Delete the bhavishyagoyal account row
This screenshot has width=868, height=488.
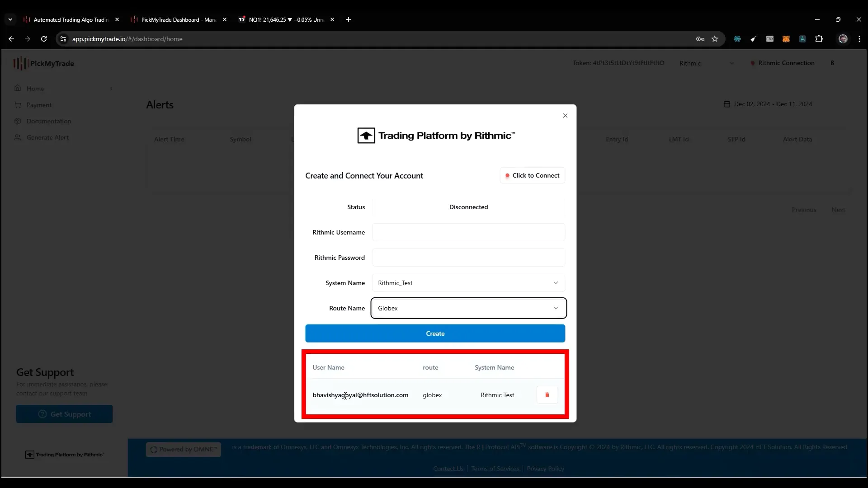click(547, 395)
